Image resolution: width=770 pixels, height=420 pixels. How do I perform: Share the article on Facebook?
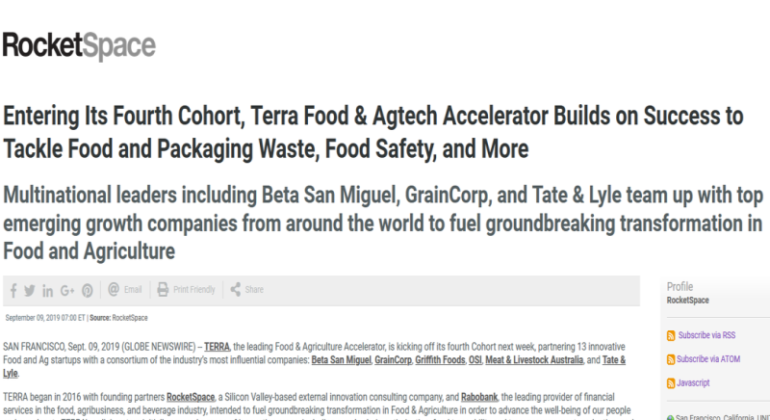click(14, 290)
